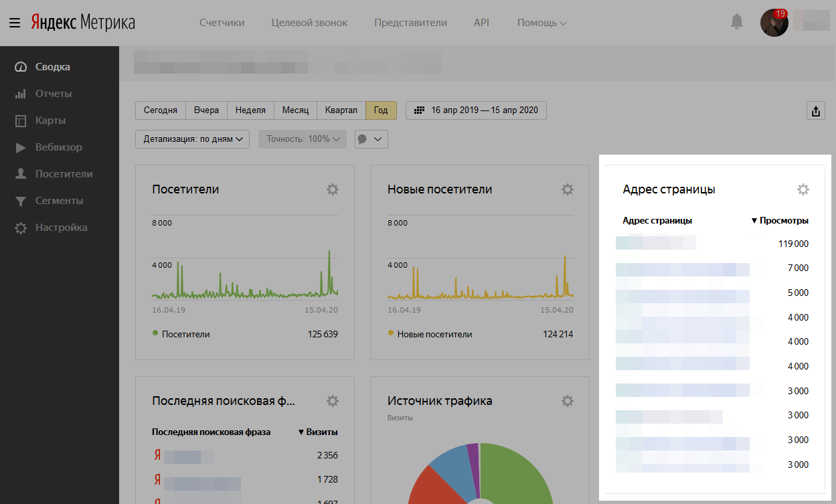Open the hamburger menu icon

(15, 23)
